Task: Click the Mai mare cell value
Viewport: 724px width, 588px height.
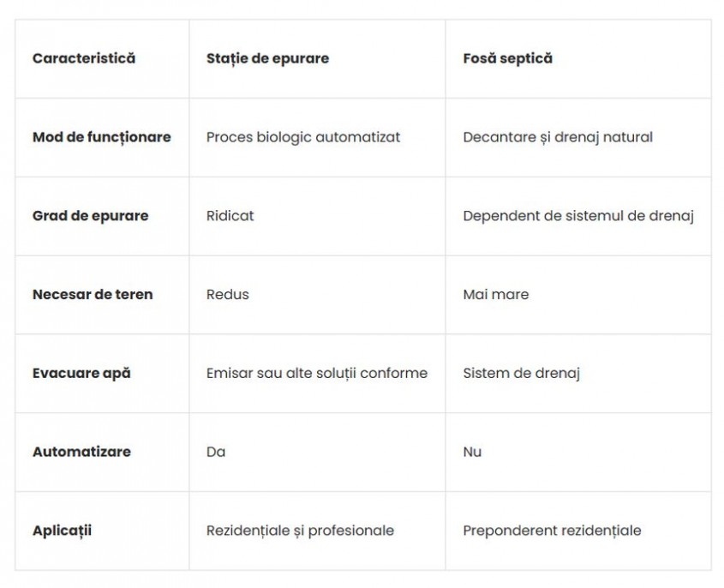Action: point(496,294)
